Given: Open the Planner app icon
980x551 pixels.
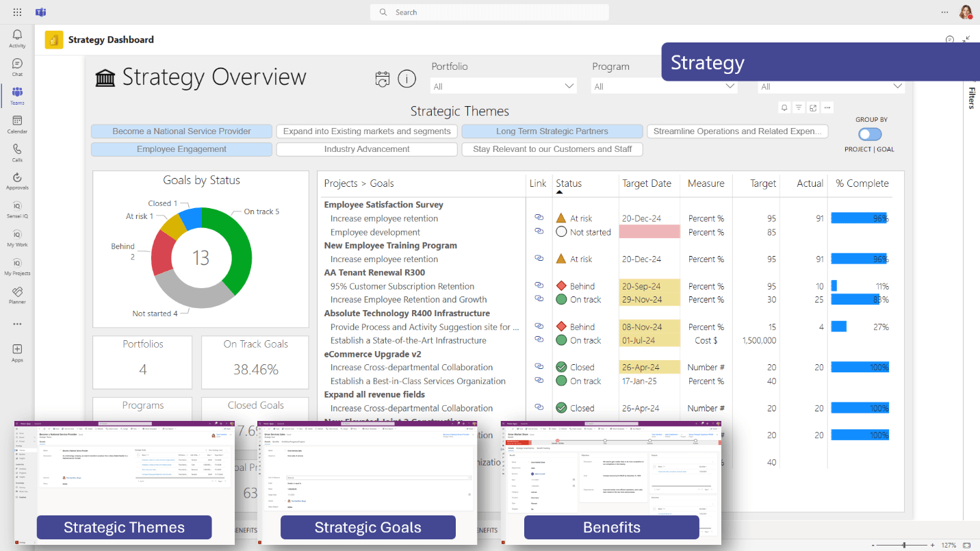Looking at the screenshot, I should click(17, 295).
